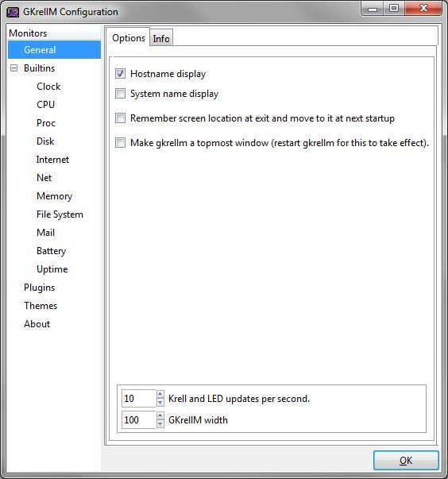Click the OK button
The height and width of the screenshot is (479, 448).
(x=406, y=460)
